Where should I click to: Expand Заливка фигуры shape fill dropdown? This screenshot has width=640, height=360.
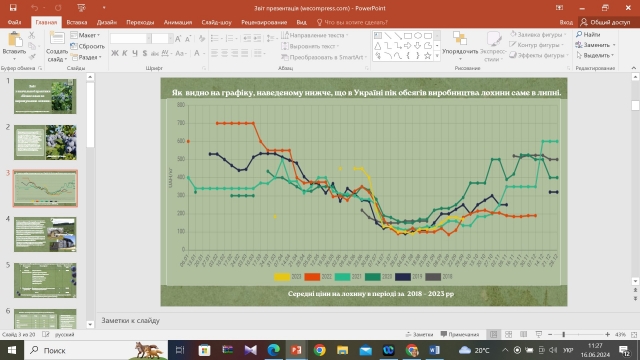point(538,34)
